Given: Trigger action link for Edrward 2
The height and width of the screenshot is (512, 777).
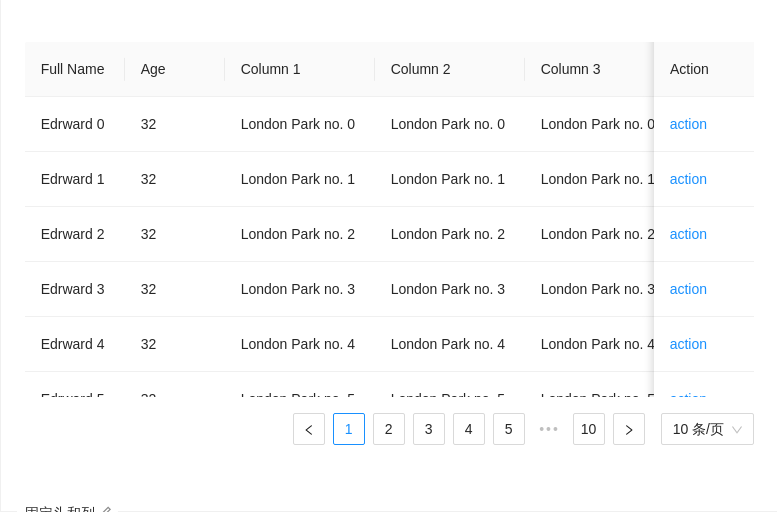Looking at the screenshot, I should point(688,234).
